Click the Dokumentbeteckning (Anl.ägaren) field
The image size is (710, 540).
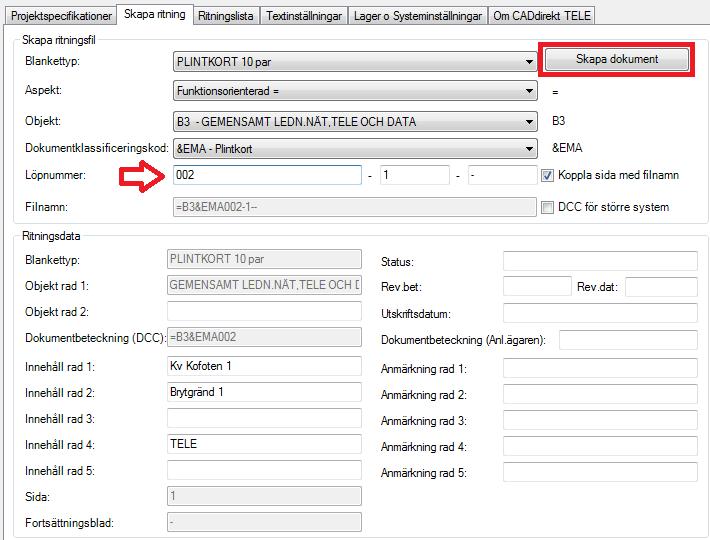[x=628, y=339]
